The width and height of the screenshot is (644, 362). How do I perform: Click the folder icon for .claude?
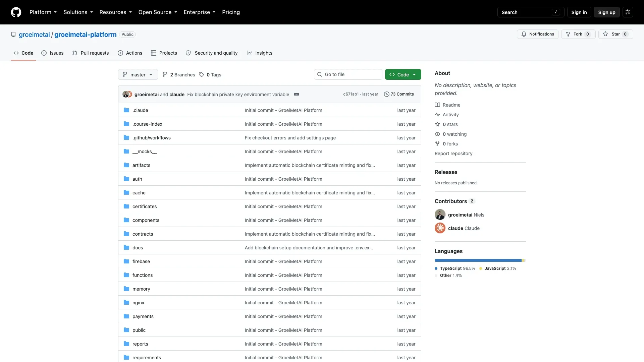(126, 110)
